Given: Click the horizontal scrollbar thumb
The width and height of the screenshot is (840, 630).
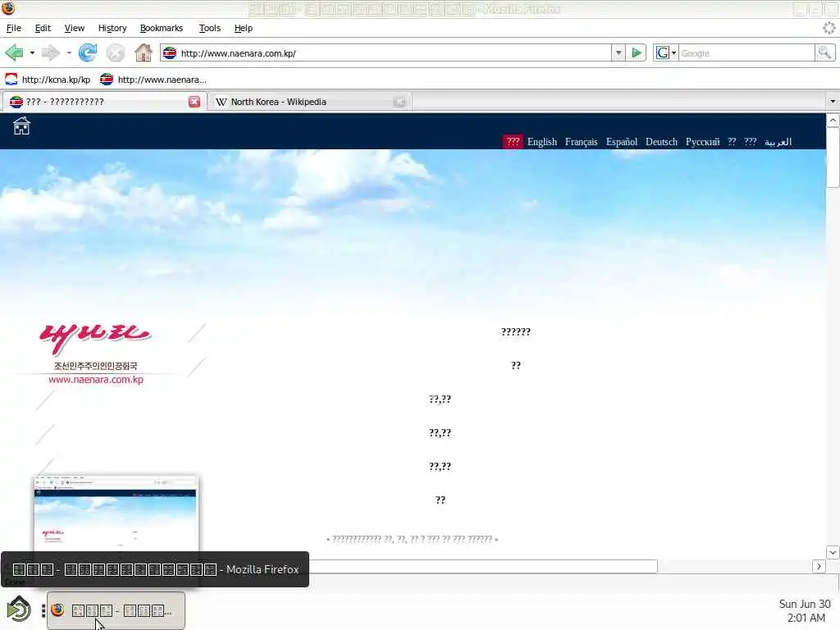Looking at the screenshot, I should click(484, 566).
